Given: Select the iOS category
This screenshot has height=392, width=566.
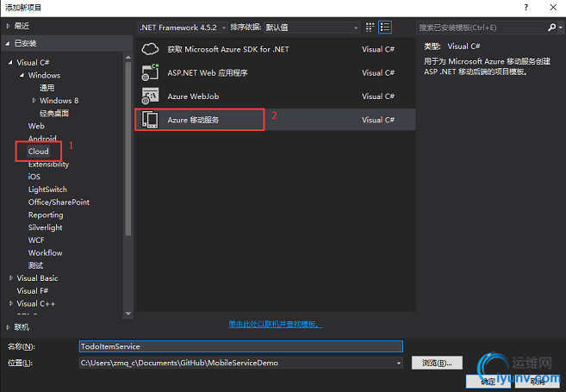Looking at the screenshot, I should coord(34,177).
